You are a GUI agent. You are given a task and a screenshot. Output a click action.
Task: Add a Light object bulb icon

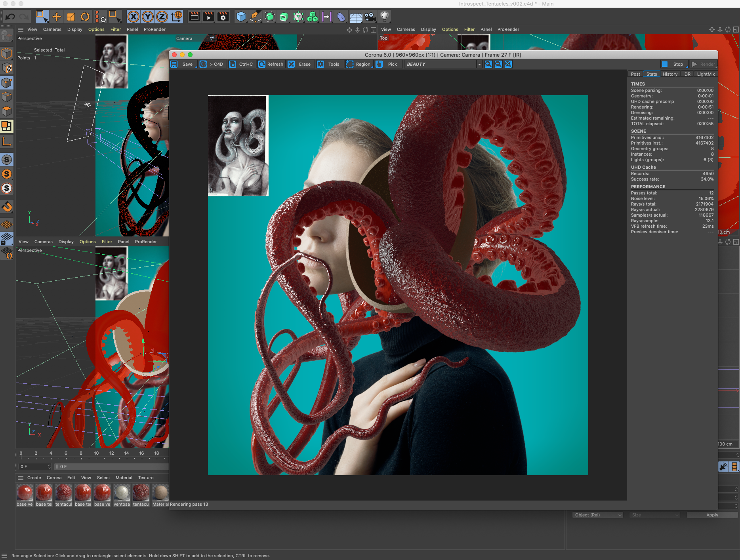(x=384, y=17)
